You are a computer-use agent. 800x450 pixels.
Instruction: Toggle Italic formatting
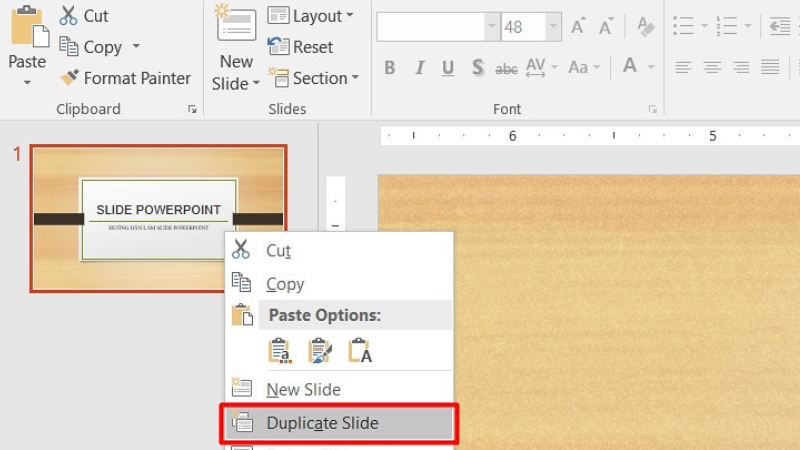(x=419, y=67)
